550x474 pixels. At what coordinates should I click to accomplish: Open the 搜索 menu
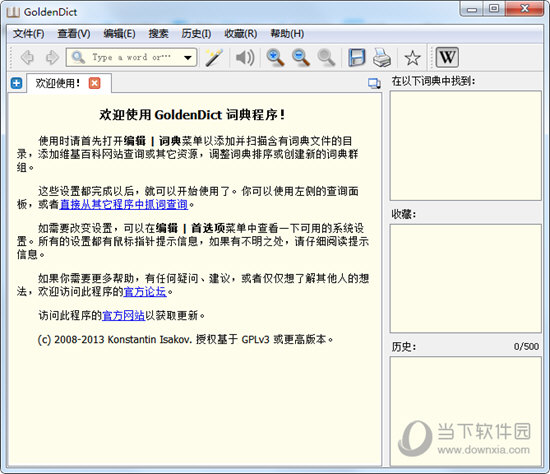[158, 34]
